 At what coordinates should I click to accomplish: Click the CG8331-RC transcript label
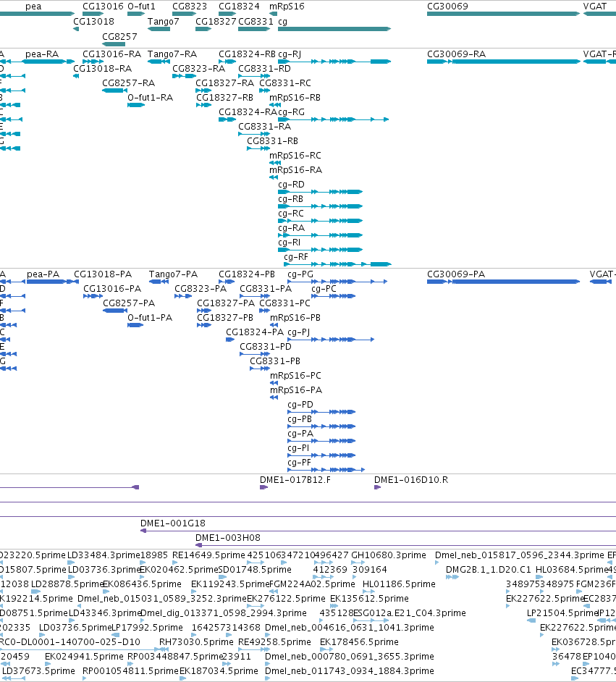285,83
